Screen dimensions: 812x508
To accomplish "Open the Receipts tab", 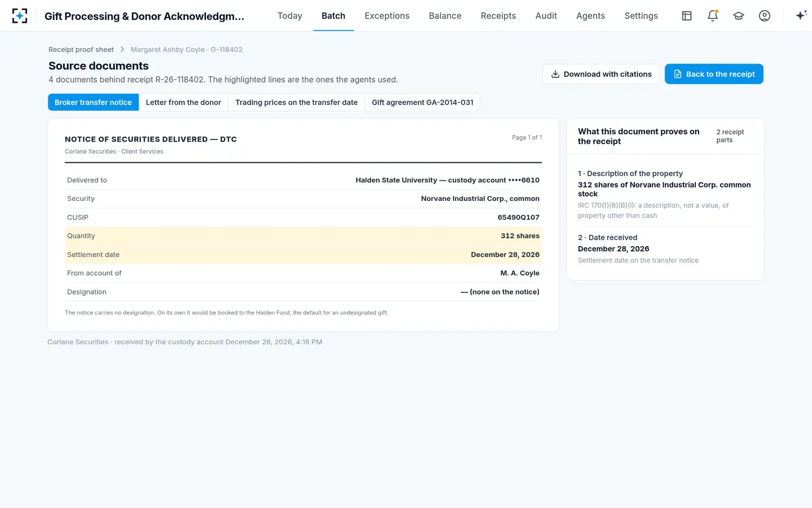I will pyautogui.click(x=498, y=16).
